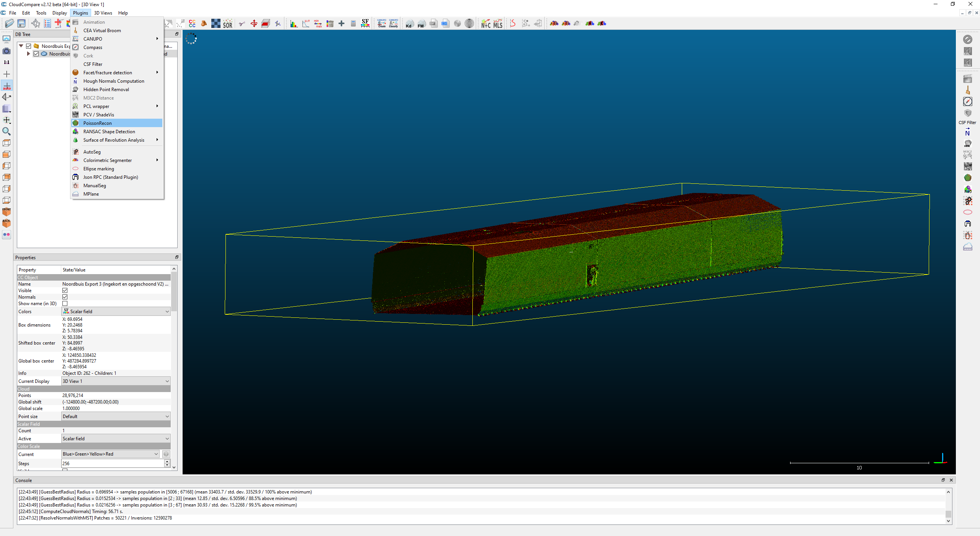
Task: Expand the Noordbuis cloud child tree node
Action: (29, 54)
